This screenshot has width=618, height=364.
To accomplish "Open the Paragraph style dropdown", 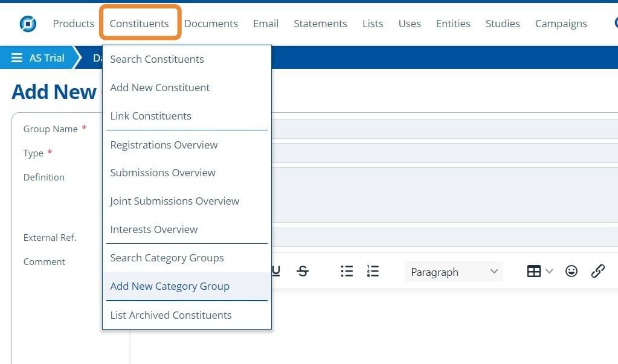I will point(454,272).
